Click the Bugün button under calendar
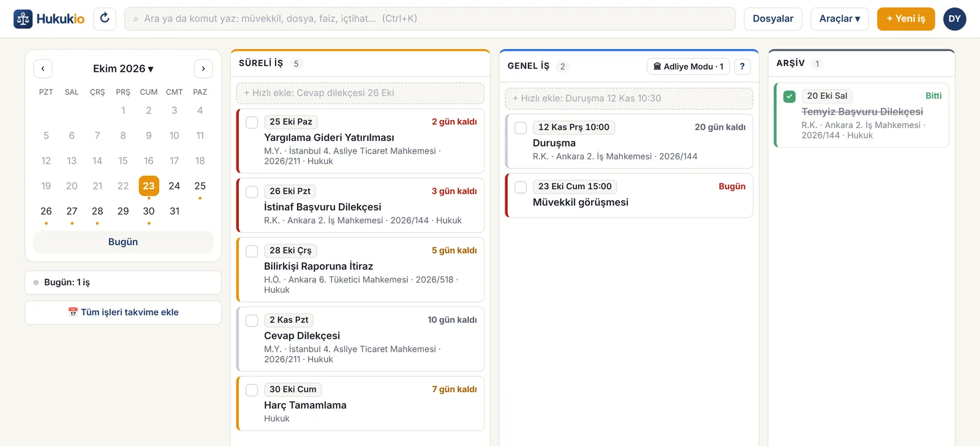This screenshot has height=446, width=980. (x=123, y=242)
